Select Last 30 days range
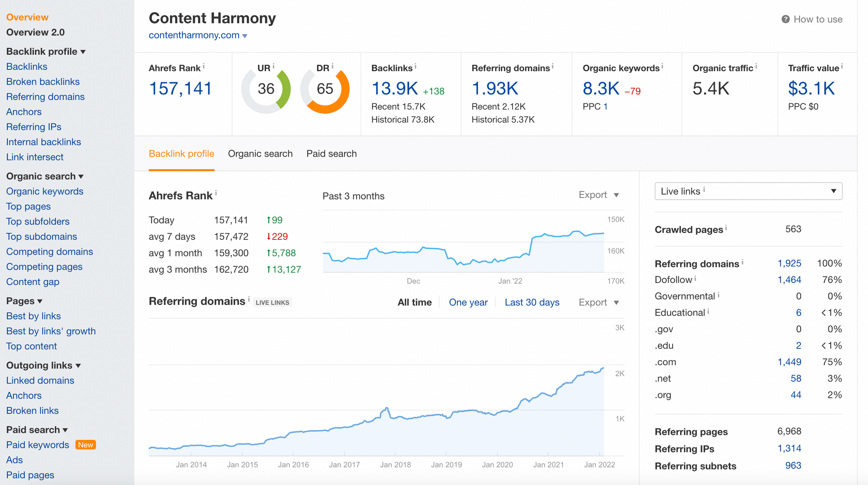This screenshot has height=485, width=868. click(532, 302)
